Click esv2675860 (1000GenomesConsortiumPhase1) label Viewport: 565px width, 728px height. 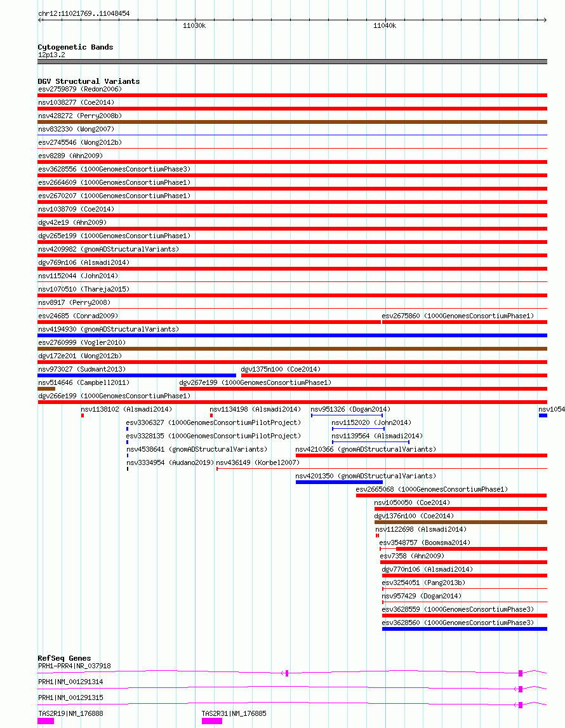point(458,316)
